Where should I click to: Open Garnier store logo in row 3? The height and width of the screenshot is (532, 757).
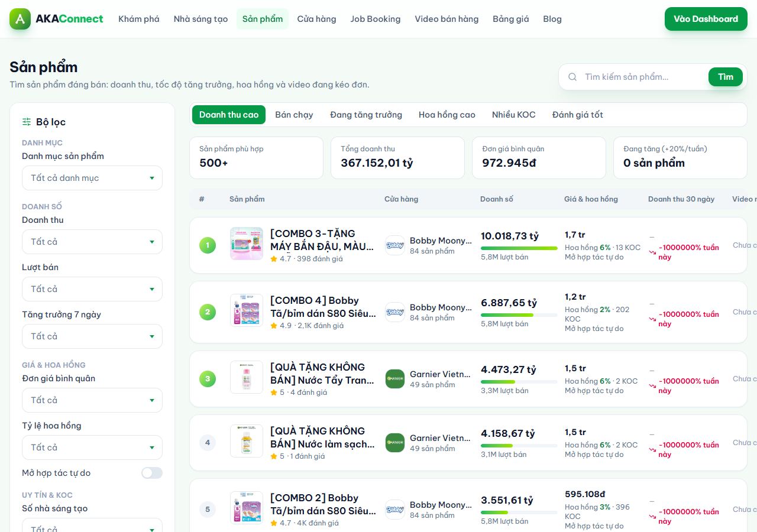click(395, 379)
